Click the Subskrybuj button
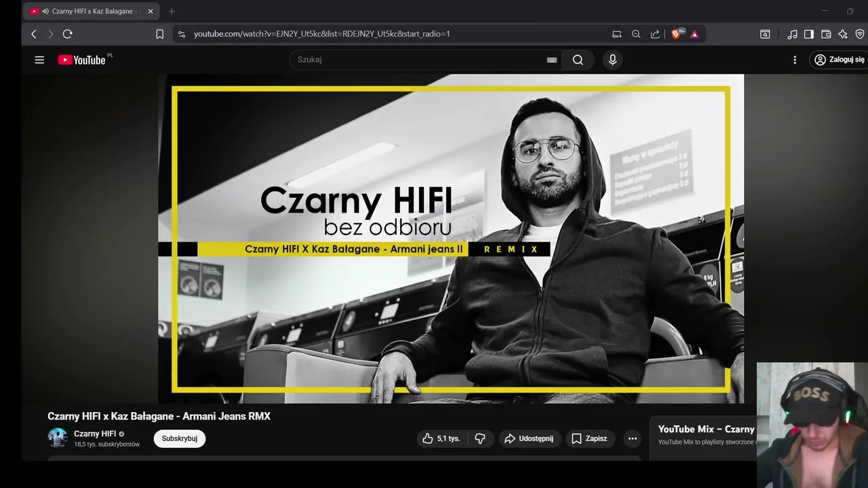Viewport: 868px width, 488px height. (x=180, y=439)
